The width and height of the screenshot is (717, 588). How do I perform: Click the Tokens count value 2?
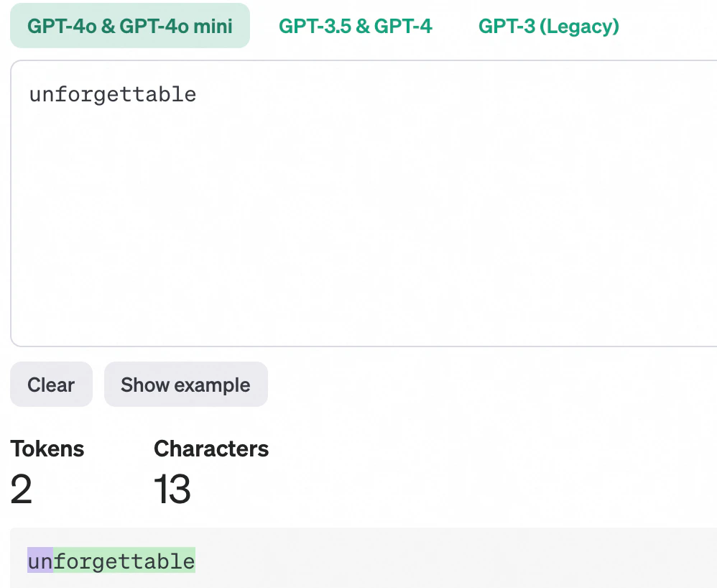click(x=21, y=489)
